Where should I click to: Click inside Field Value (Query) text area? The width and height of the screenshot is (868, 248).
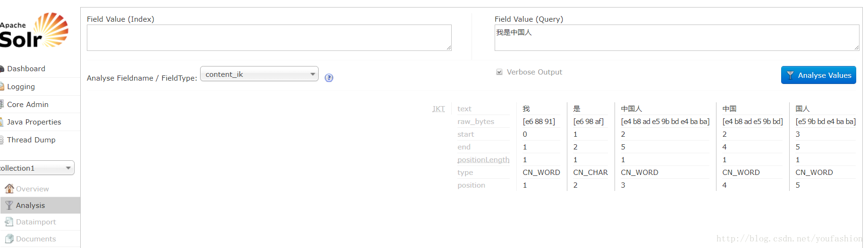pyautogui.click(x=677, y=38)
